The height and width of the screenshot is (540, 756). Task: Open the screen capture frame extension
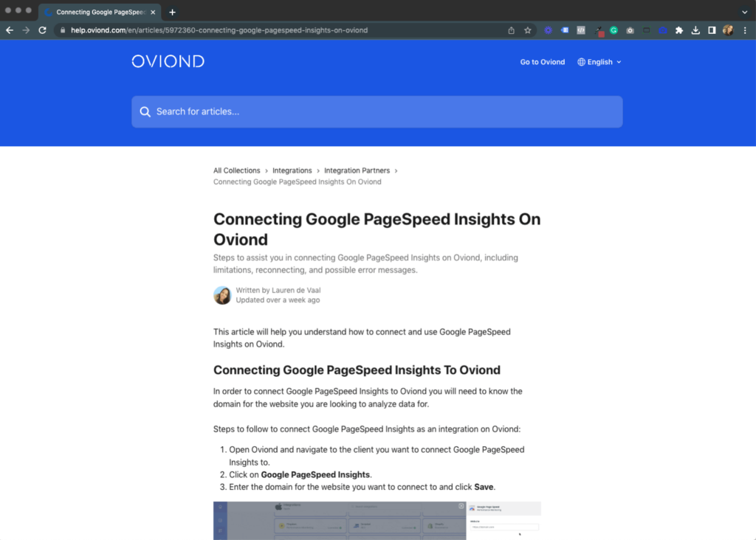click(647, 30)
